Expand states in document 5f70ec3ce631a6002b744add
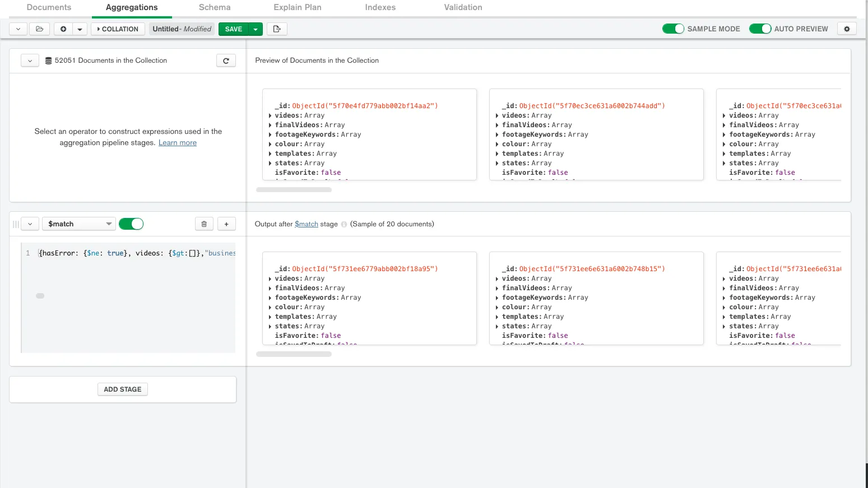868x488 pixels. pyautogui.click(x=497, y=163)
